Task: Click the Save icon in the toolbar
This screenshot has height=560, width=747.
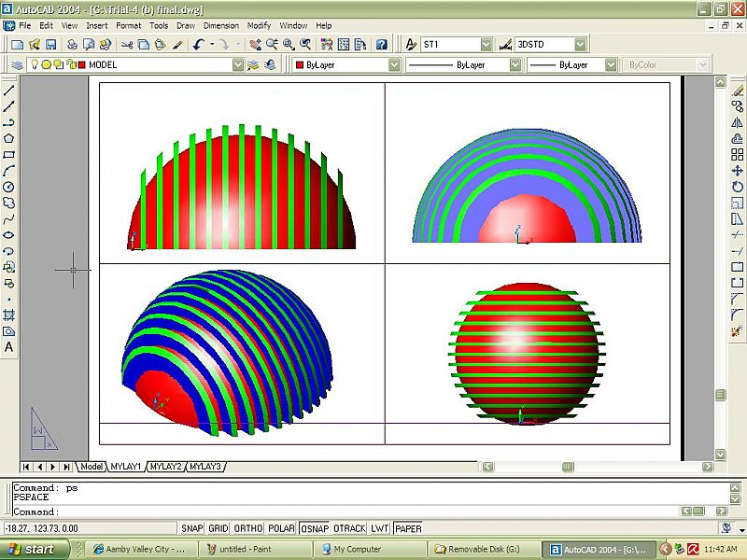Action: pos(50,44)
